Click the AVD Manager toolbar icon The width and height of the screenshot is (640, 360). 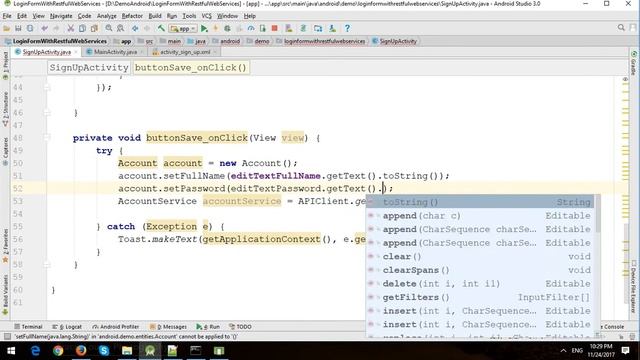pos(289,29)
